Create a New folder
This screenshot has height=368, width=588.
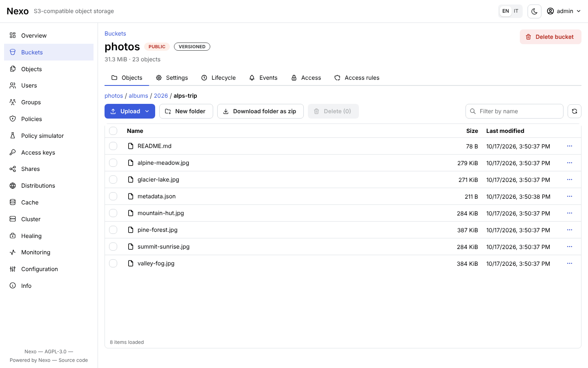186,111
